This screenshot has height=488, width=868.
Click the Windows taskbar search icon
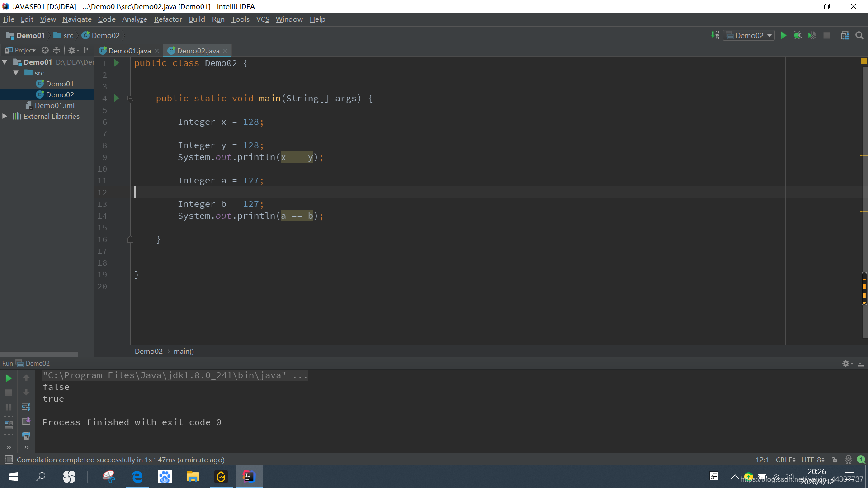point(41,477)
